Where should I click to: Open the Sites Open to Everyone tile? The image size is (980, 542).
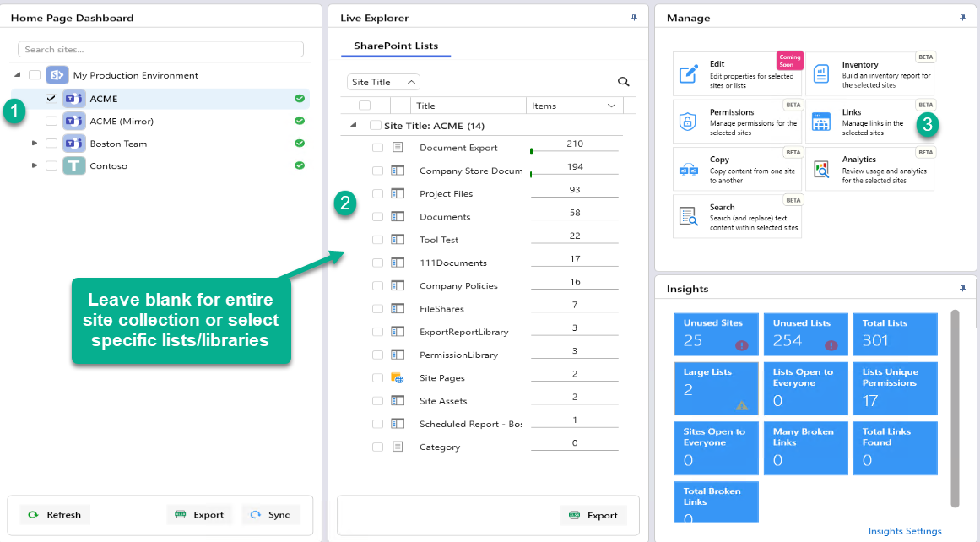(717, 447)
